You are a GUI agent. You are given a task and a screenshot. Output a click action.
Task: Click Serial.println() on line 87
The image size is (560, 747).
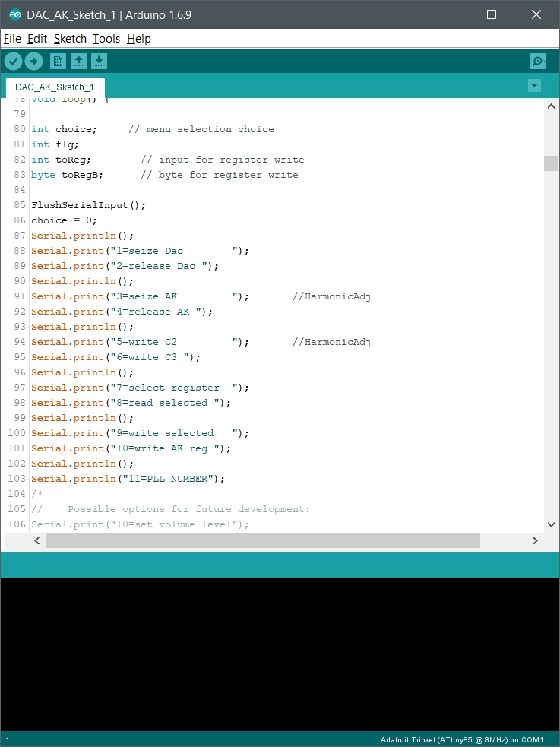point(82,236)
